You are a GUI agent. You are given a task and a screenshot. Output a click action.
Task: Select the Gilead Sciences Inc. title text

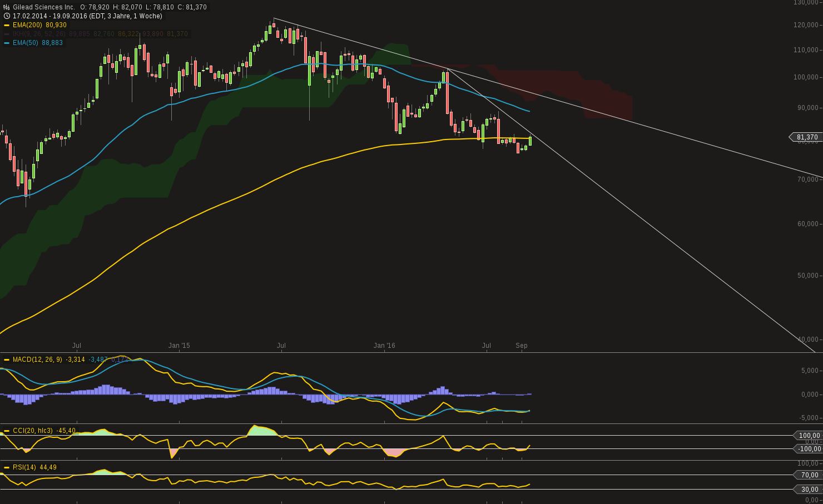click(42, 7)
